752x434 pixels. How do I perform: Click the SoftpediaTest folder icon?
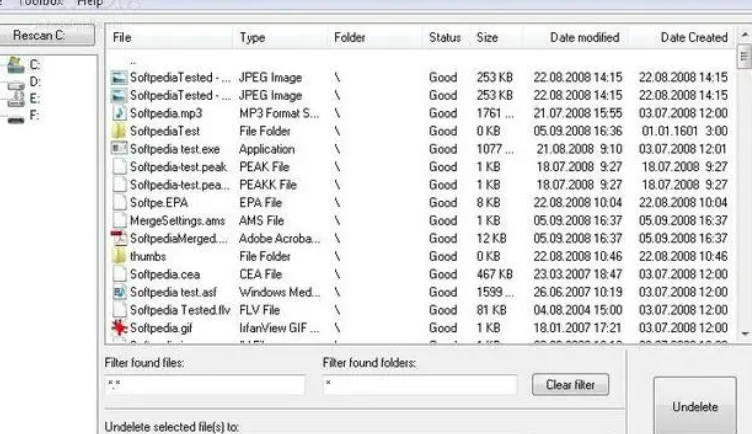pyautogui.click(x=118, y=131)
